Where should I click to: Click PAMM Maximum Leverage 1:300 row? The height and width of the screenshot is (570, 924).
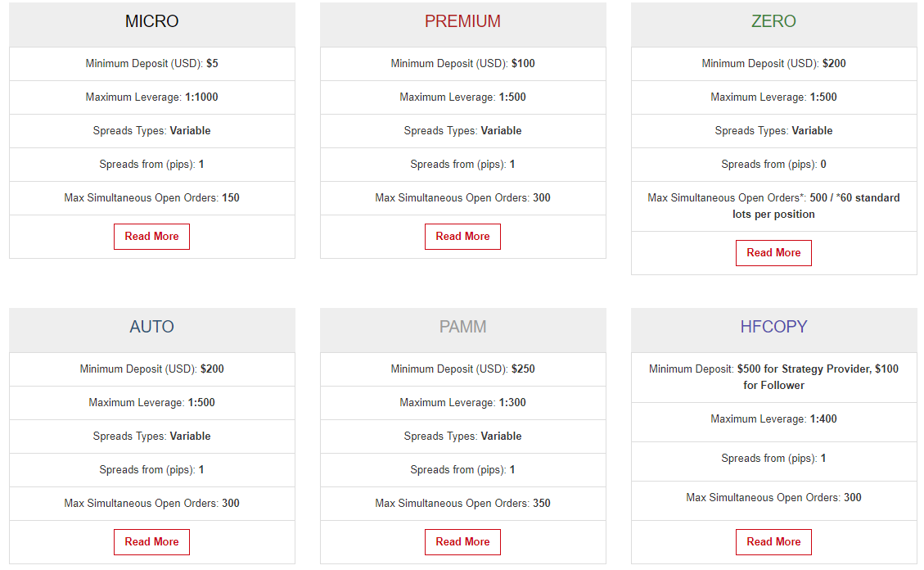click(x=463, y=403)
